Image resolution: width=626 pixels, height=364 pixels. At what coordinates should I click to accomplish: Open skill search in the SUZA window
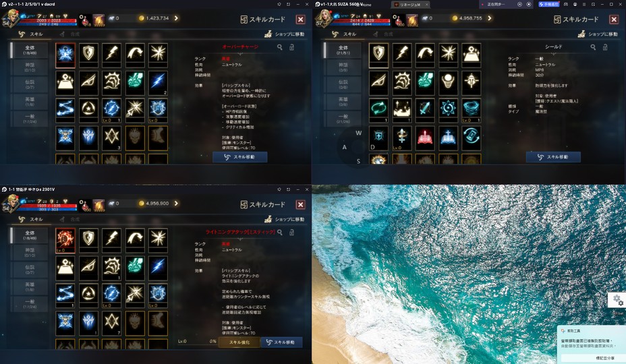pos(593,47)
